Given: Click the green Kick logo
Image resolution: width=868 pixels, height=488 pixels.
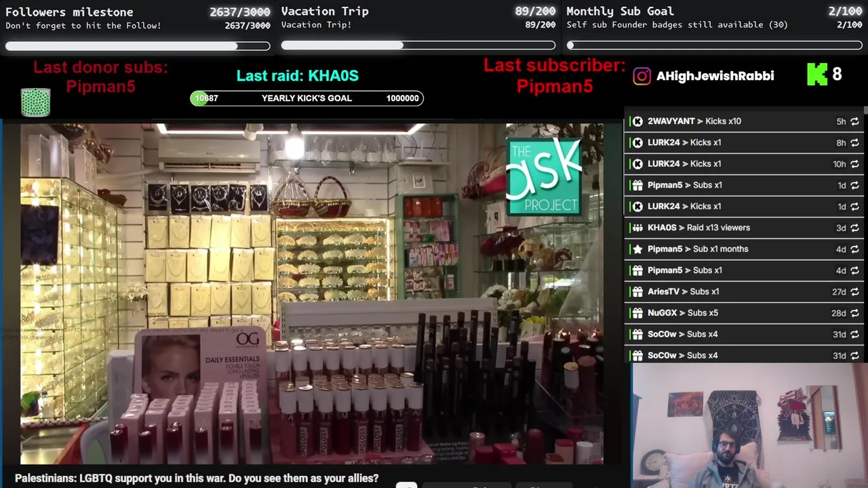Looking at the screenshot, I should coord(817,75).
